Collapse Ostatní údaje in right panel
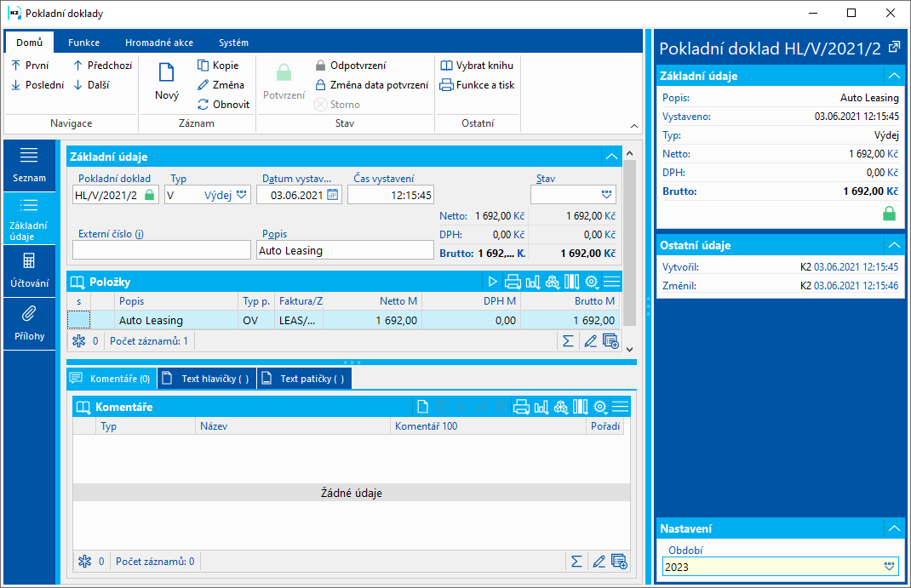The image size is (911, 588). click(894, 246)
